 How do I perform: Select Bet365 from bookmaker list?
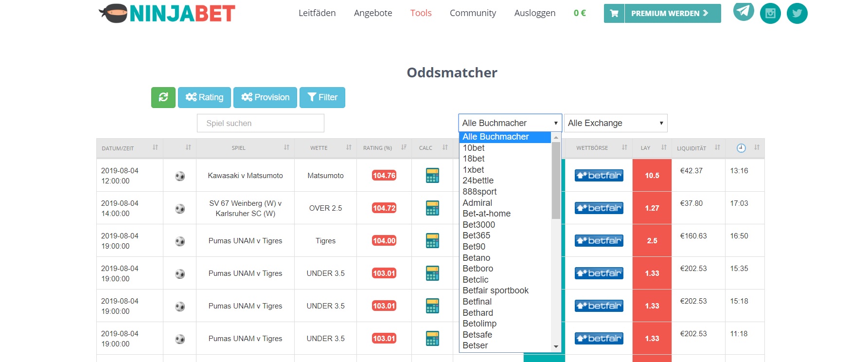pyautogui.click(x=505, y=235)
